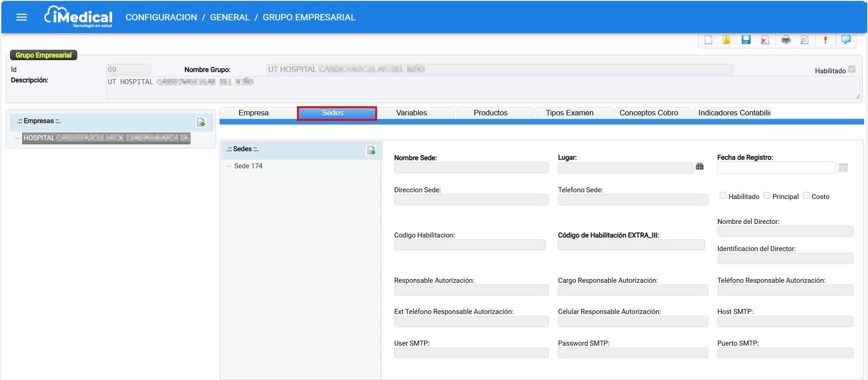Screen dimensions: 868x380
Task: Enable the Principal checkbox
Action: coord(767,195)
